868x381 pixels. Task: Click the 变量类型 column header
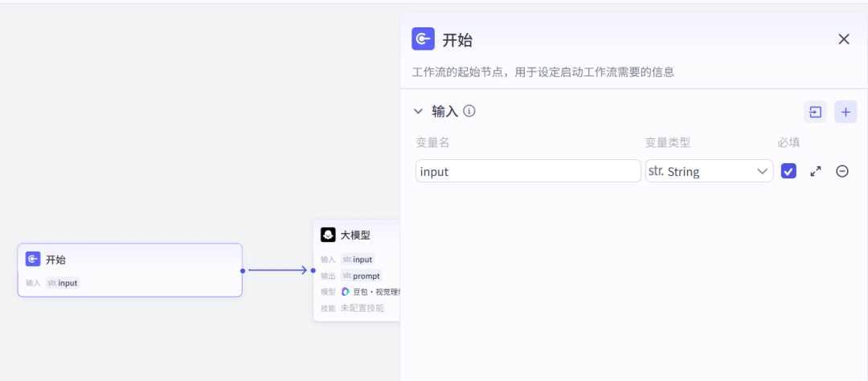point(668,142)
